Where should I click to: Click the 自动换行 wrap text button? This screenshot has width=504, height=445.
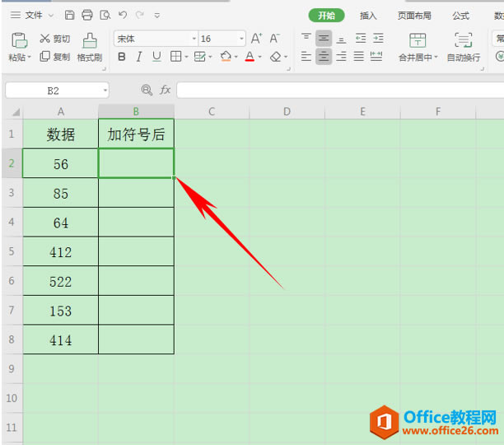coord(464,48)
